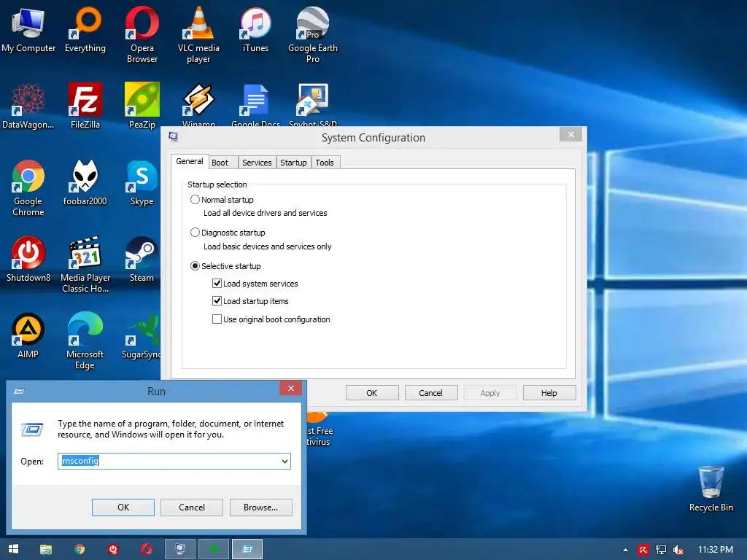Click Opera icon in taskbar
Screen dimensions: 747x560
[146, 549]
